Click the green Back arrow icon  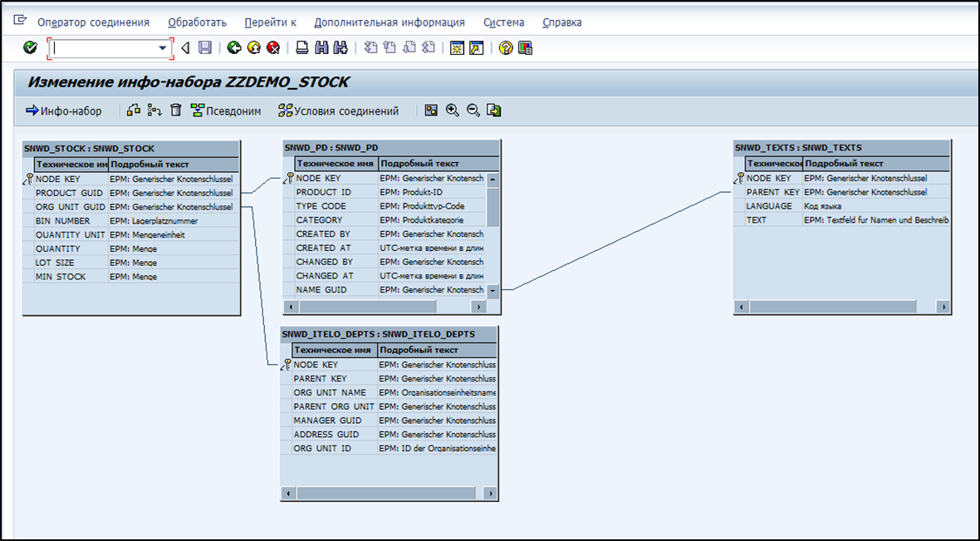(x=234, y=48)
